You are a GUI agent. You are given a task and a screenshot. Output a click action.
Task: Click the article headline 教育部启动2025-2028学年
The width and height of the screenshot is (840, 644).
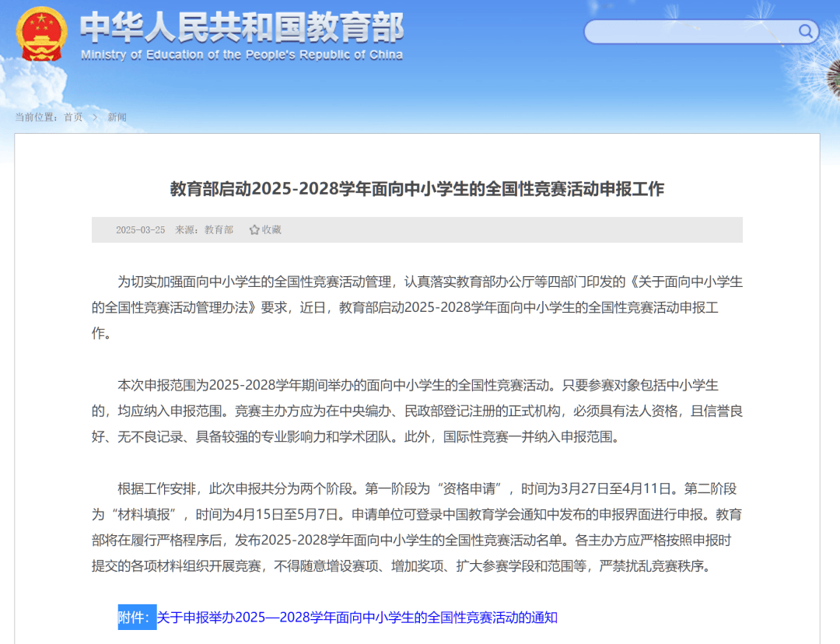[x=417, y=188]
